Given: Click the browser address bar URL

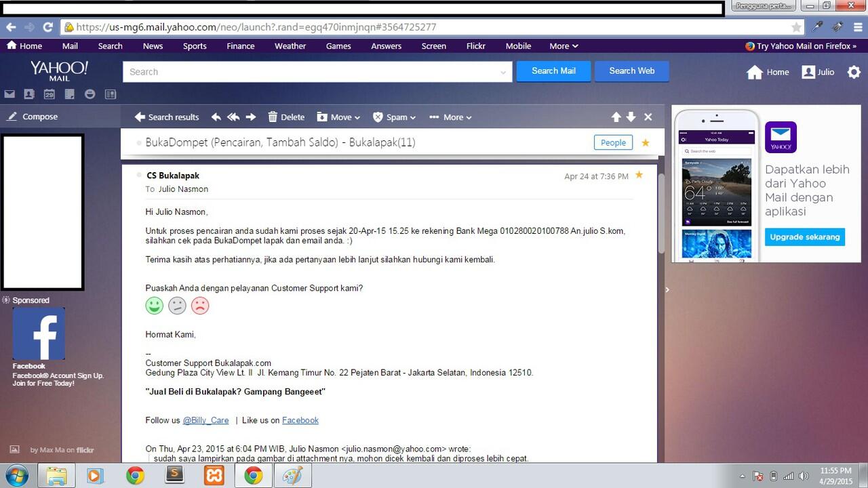Looking at the screenshot, I should [x=256, y=27].
